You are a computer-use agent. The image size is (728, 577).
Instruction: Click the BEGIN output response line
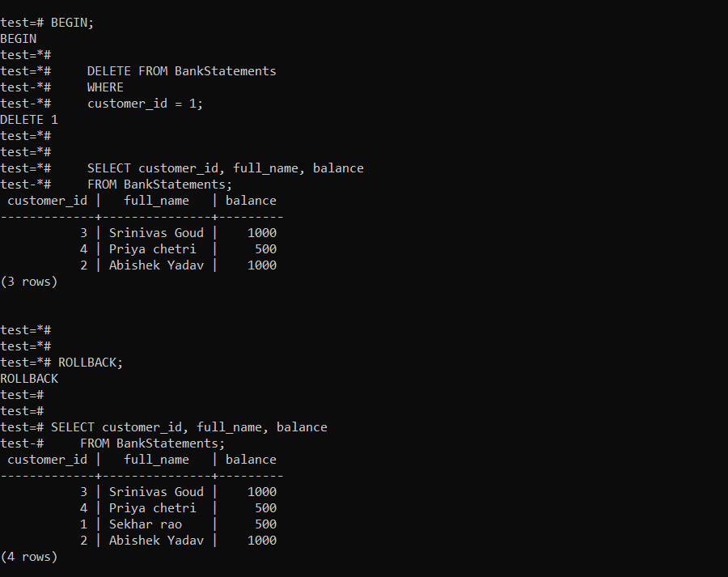(x=18, y=39)
